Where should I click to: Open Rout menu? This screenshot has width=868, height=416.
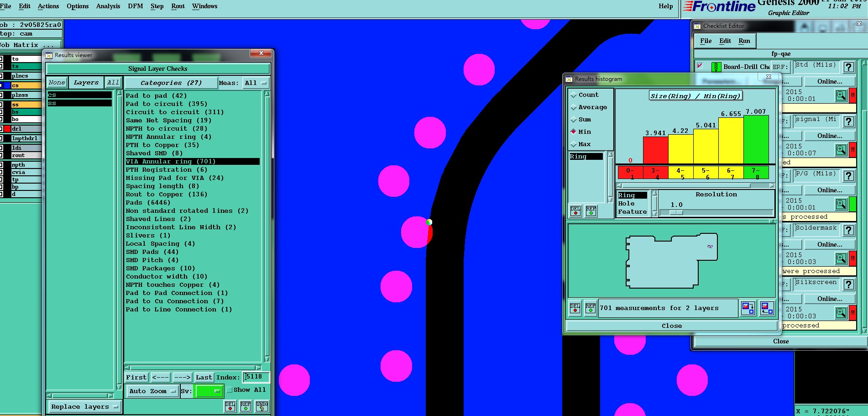pyautogui.click(x=178, y=6)
